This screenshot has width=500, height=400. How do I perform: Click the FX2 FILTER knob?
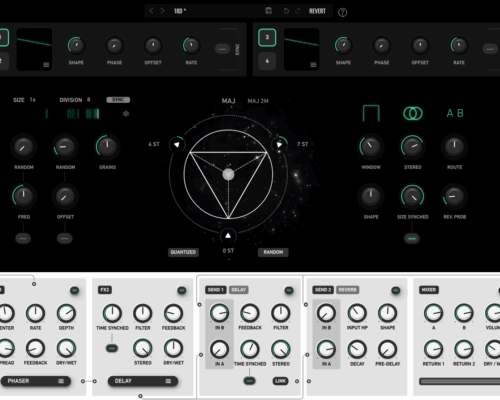pyautogui.click(x=143, y=313)
